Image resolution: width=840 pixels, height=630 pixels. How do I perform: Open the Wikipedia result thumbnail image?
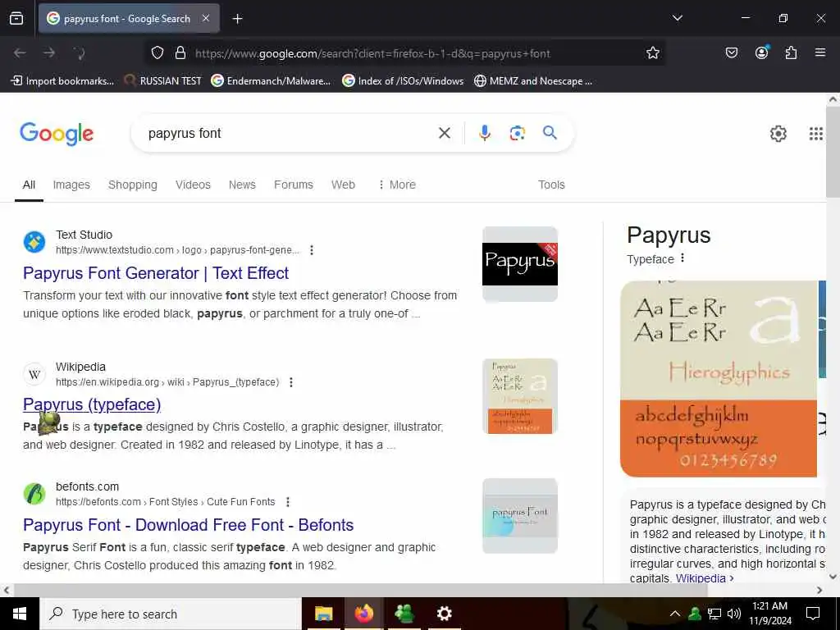tap(519, 396)
